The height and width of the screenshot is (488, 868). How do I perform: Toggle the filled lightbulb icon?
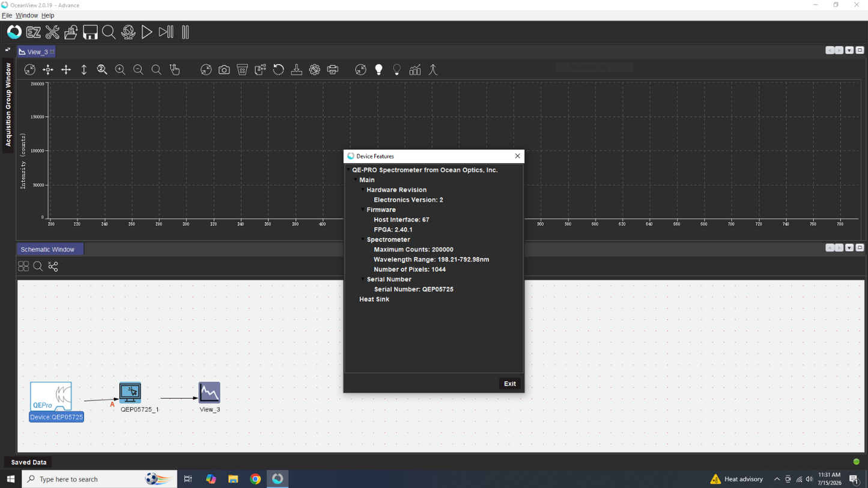(378, 70)
